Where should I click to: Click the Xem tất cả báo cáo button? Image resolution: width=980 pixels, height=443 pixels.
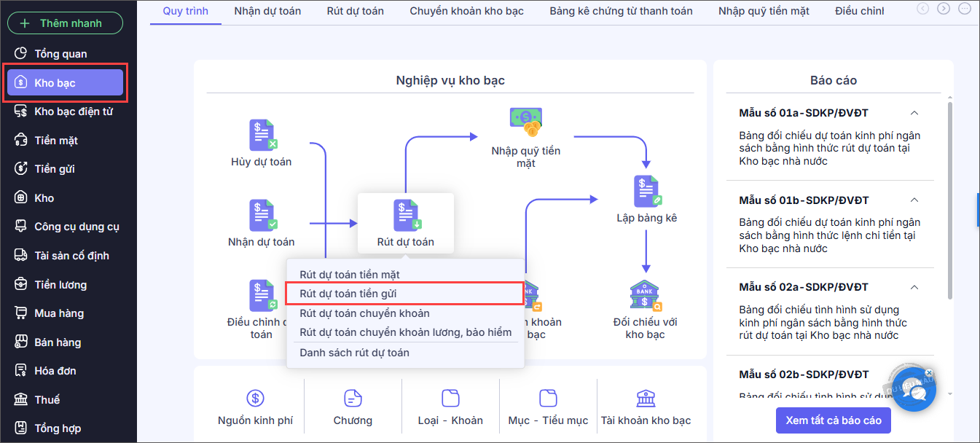[834, 420]
